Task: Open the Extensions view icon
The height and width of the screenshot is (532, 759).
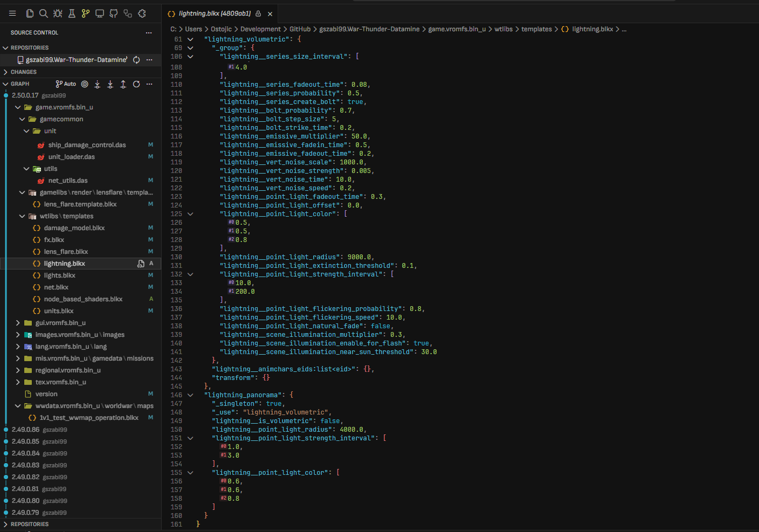Action: click(142, 13)
